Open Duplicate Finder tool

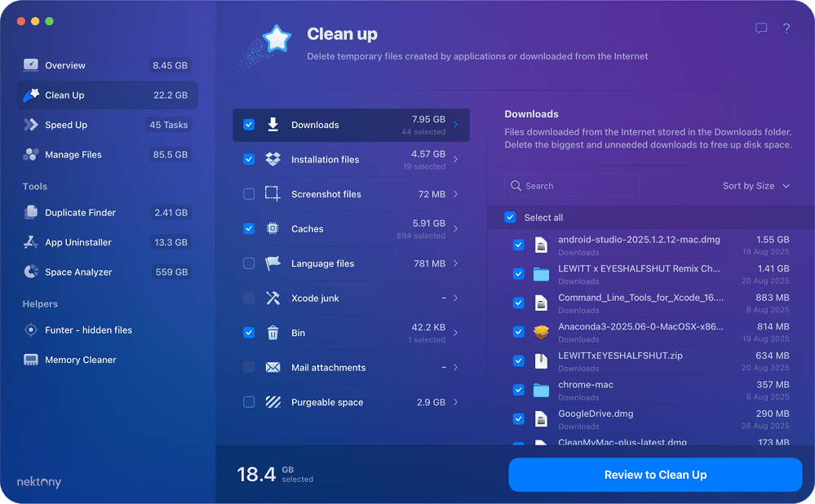108,212
